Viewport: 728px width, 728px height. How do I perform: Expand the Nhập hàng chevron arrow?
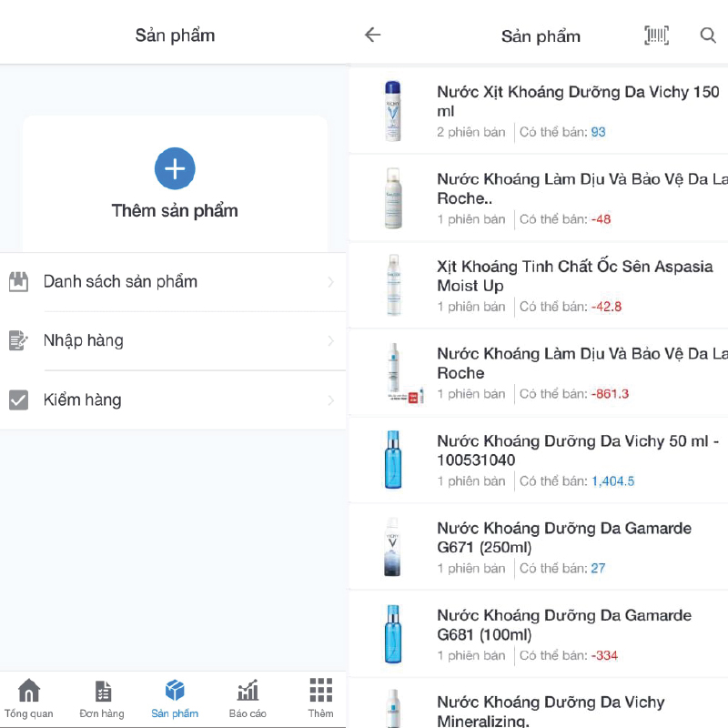(330, 341)
